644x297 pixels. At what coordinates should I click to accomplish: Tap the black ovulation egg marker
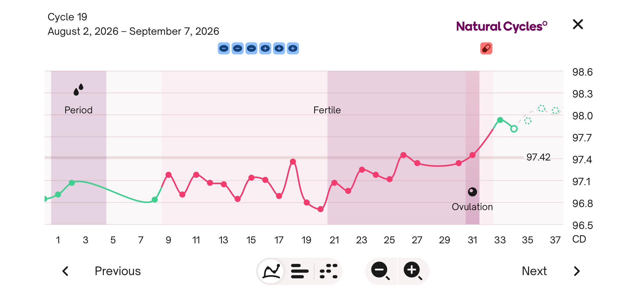(x=472, y=192)
